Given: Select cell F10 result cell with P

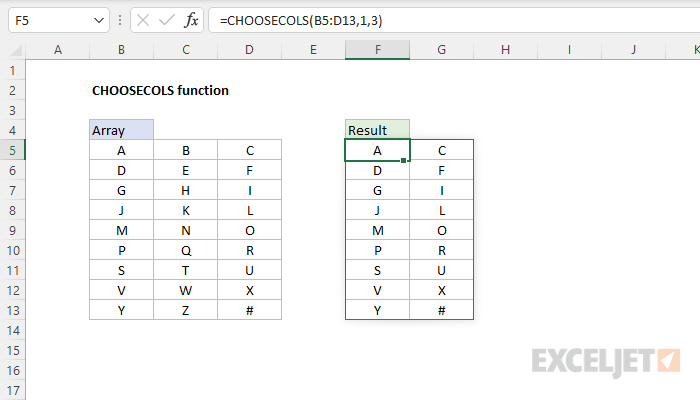Looking at the screenshot, I should [x=377, y=250].
